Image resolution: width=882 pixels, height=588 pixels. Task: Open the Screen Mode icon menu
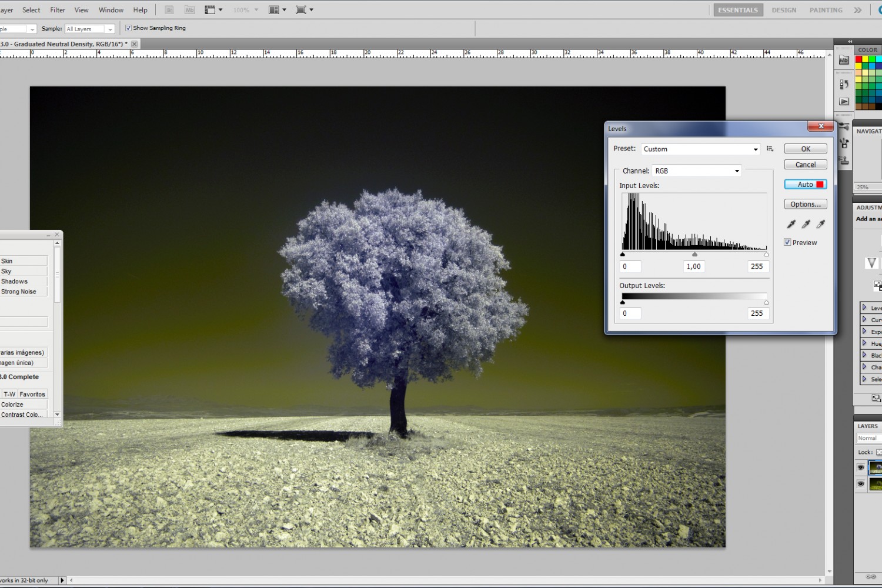[301, 10]
